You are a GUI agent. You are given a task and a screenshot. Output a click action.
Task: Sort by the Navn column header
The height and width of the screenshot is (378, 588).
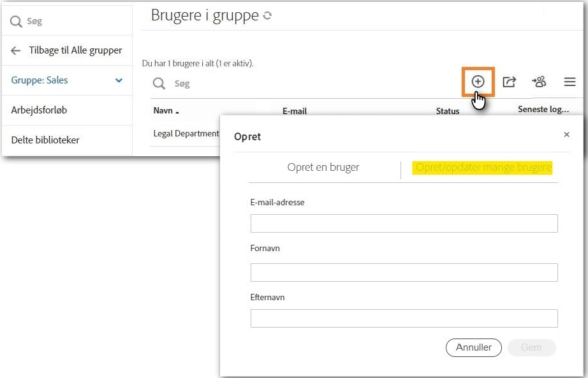click(166, 111)
